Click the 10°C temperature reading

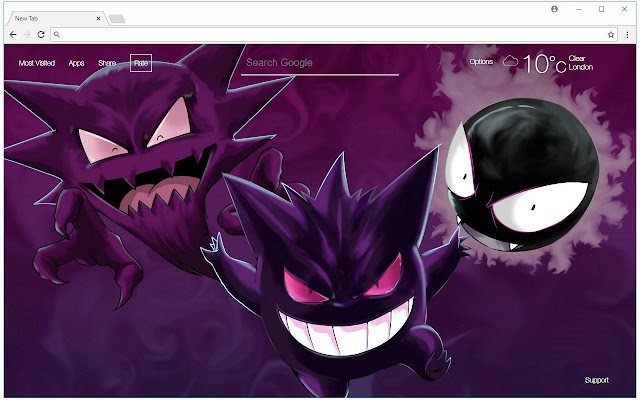tap(544, 64)
